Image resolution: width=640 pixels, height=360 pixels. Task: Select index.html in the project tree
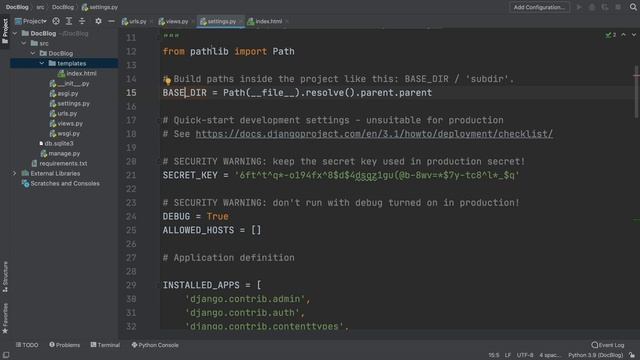[x=77, y=73]
